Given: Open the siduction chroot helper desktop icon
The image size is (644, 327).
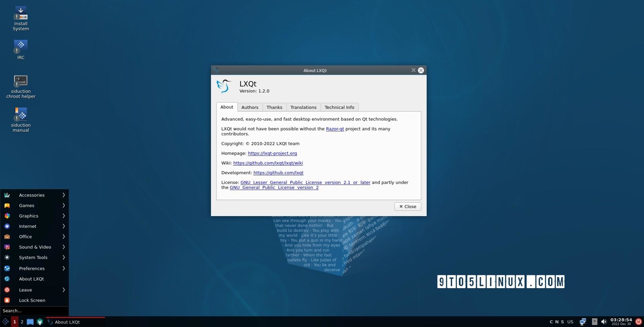Looking at the screenshot, I should [x=21, y=87].
